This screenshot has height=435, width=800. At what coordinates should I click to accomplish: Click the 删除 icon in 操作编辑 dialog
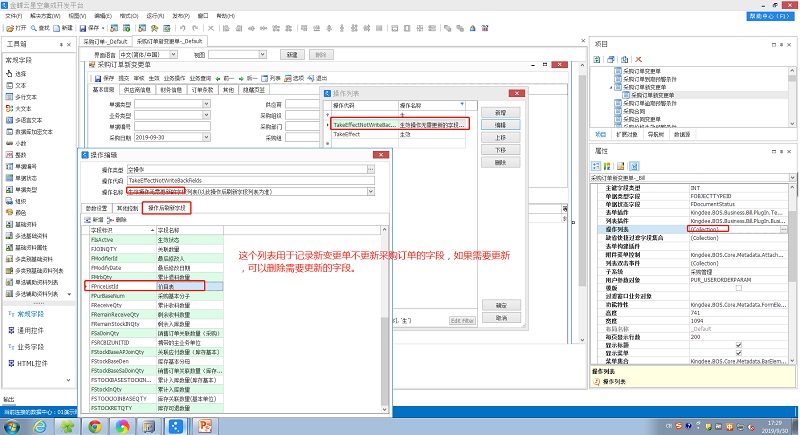(122, 219)
